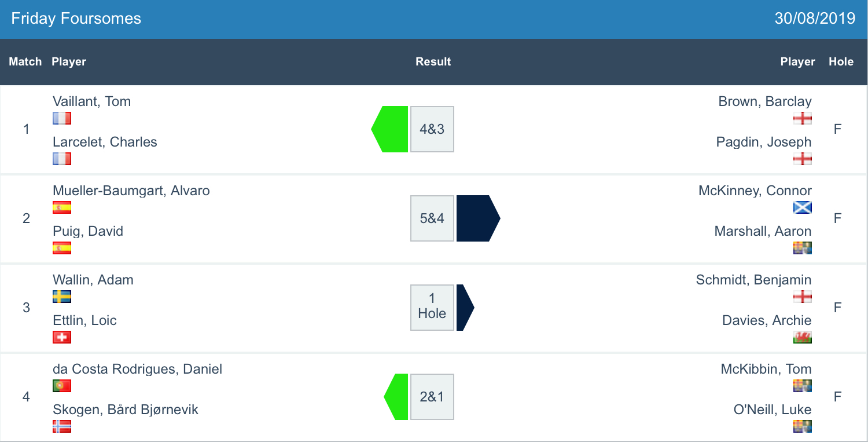This screenshot has height=442, width=868.
Task: Open the 4&3 result box
Action: tap(432, 129)
